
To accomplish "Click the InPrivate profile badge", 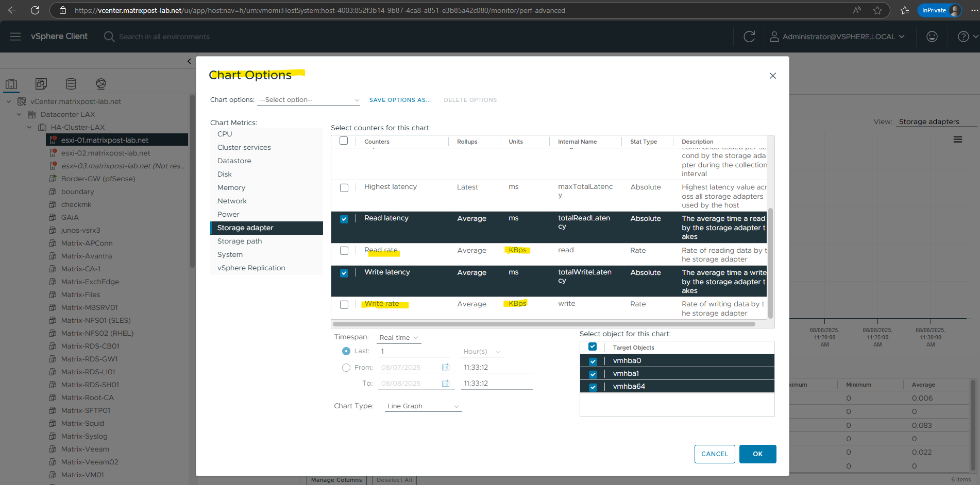I will (940, 10).
